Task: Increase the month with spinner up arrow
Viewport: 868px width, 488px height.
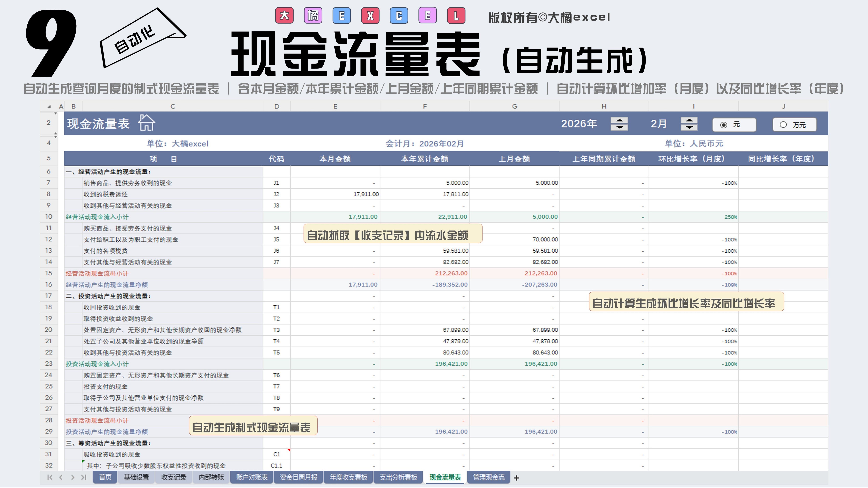Action: (689, 121)
